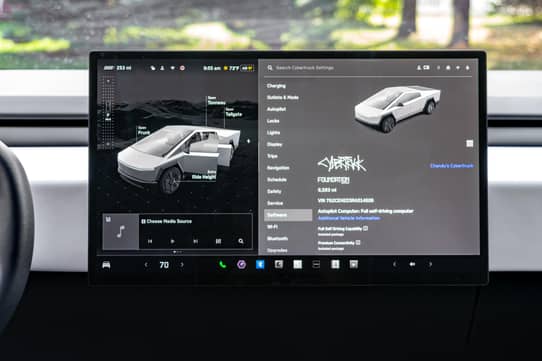Open the blue Bluetooth app in dock
Viewport: 542px width, 361px height.
pyautogui.click(x=260, y=265)
